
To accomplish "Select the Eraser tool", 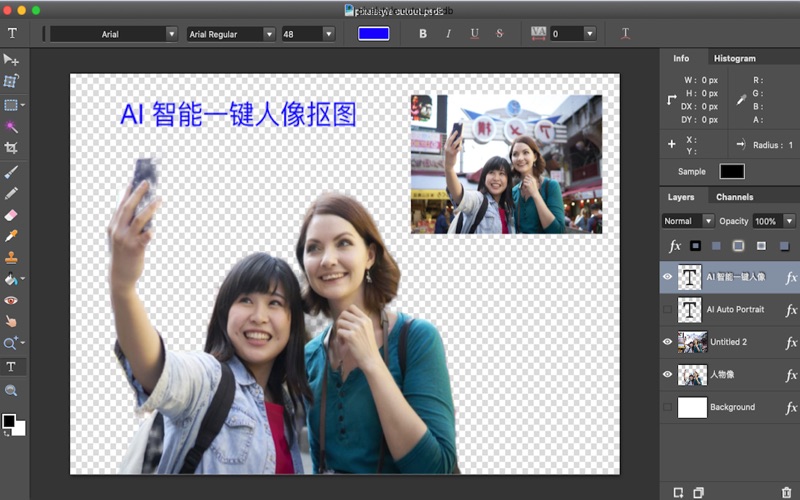I will (12, 214).
